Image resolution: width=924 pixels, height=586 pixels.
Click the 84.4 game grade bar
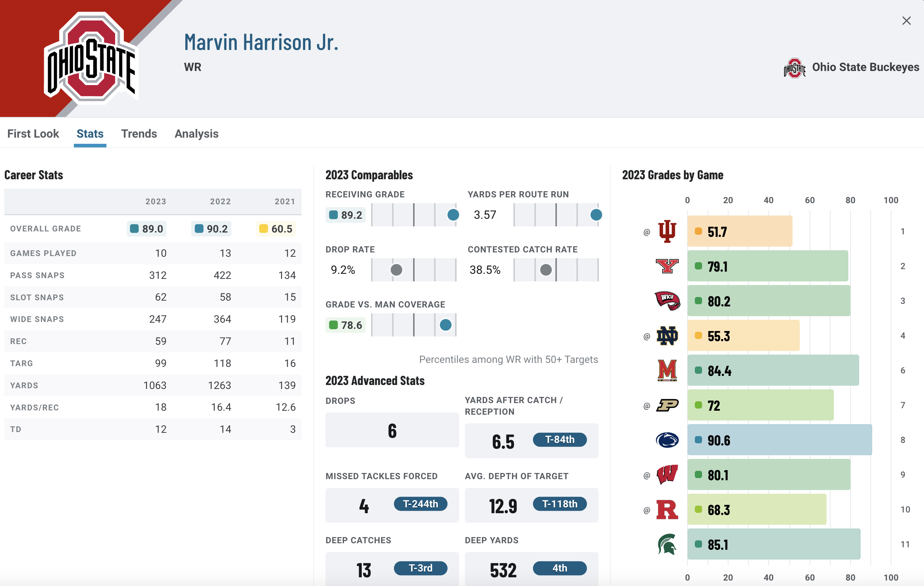(x=773, y=371)
